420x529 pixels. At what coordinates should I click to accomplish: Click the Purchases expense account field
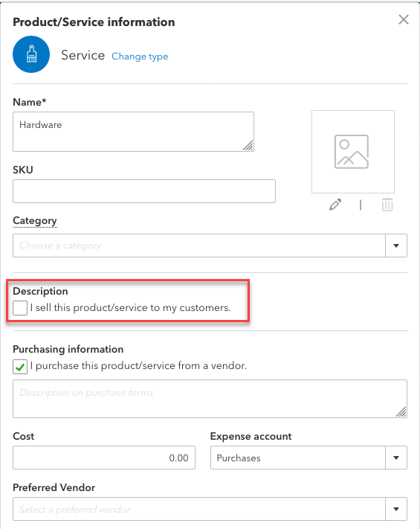(x=298, y=458)
